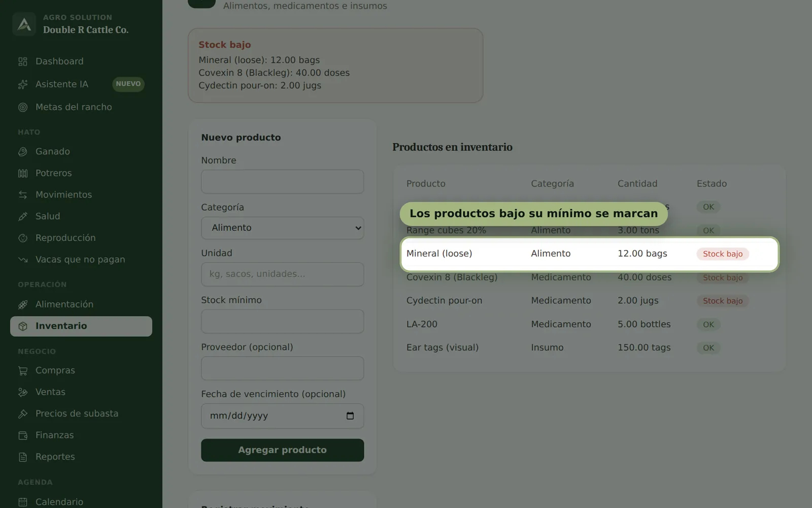
Task: Click LA-200 product name
Action: click(x=422, y=324)
